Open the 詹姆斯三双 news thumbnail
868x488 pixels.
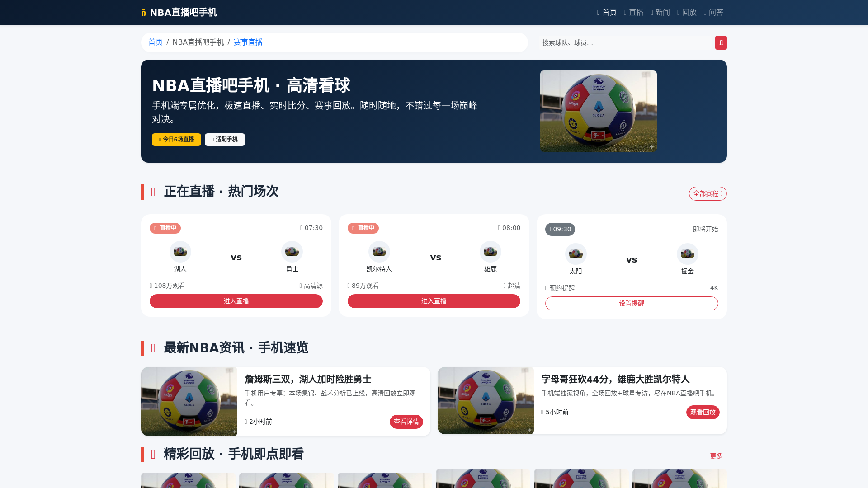(189, 402)
